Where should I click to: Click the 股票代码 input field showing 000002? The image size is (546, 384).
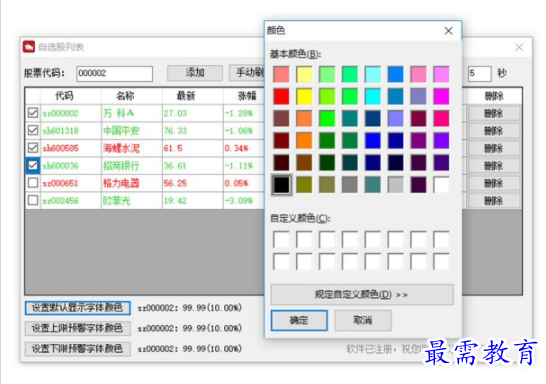pyautogui.click(x=115, y=73)
